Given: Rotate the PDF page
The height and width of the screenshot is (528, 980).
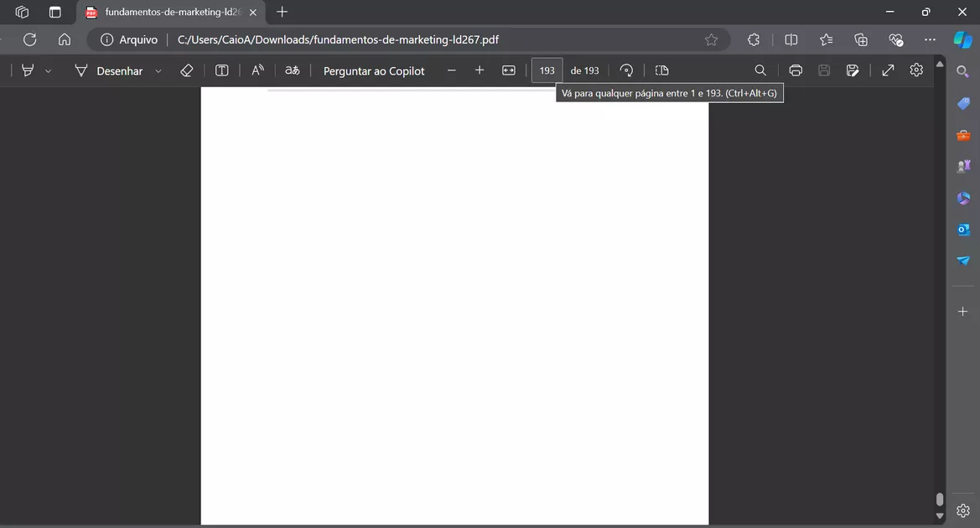Looking at the screenshot, I should 626,70.
